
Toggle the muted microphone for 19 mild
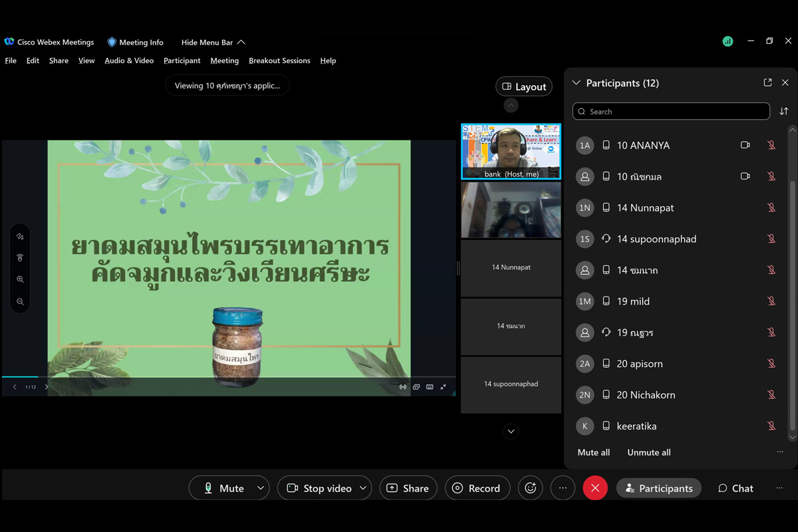[771, 301]
